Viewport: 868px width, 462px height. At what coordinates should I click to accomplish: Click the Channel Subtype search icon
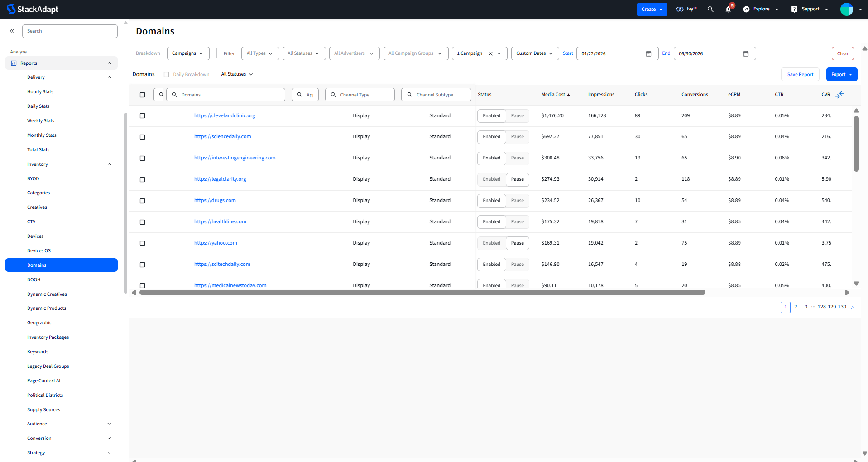pos(410,95)
